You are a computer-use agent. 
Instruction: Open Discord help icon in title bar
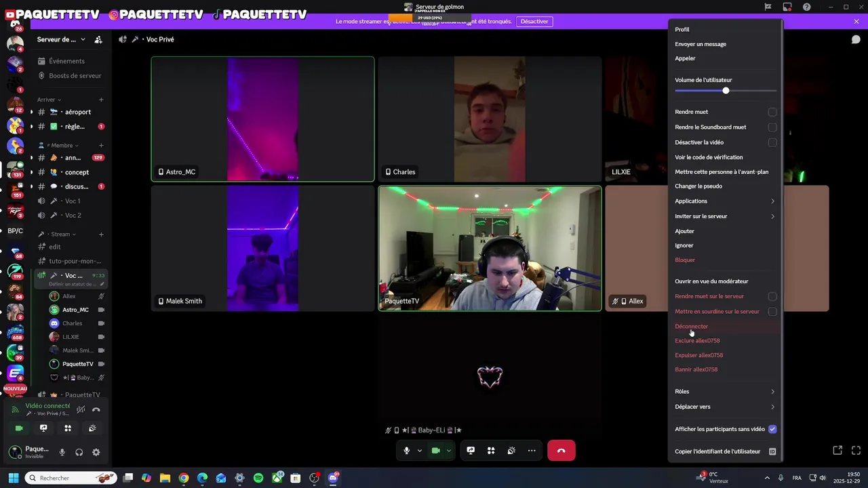pyautogui.click(x=807, y=7)
